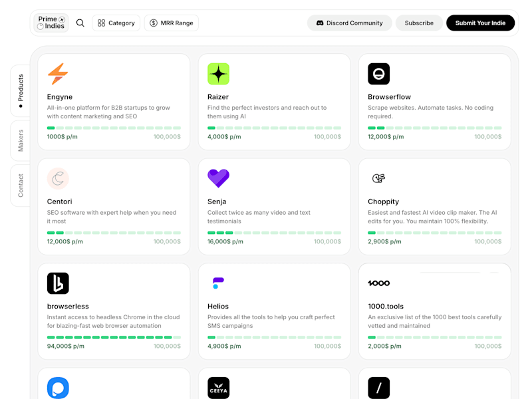The width and height of the screenshot is (532, 399).
Task: Click the Helios purple flag logo
Action: (x=218, y=283)
